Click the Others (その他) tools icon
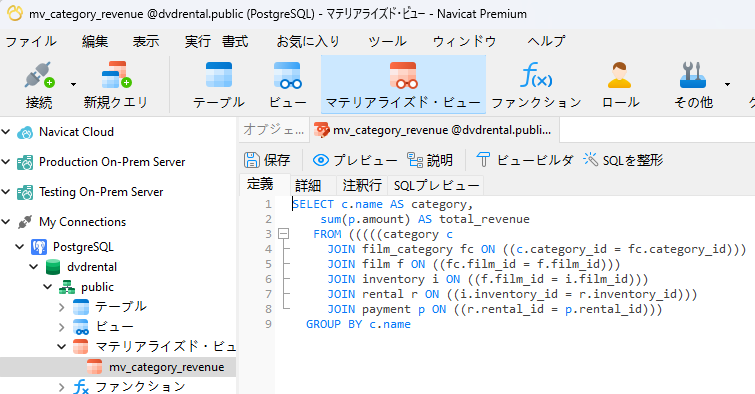The image size is (755, 394). 693,75
